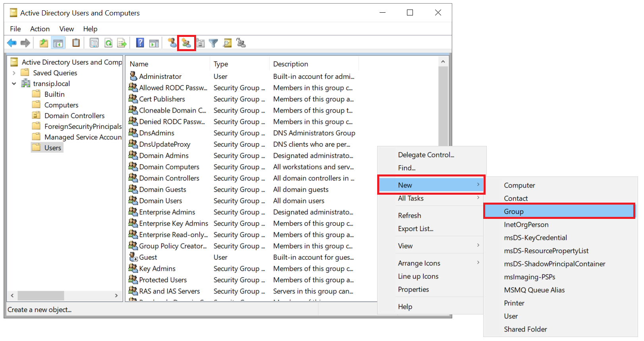Click the Builtin folder icon

tap(36, 94)
